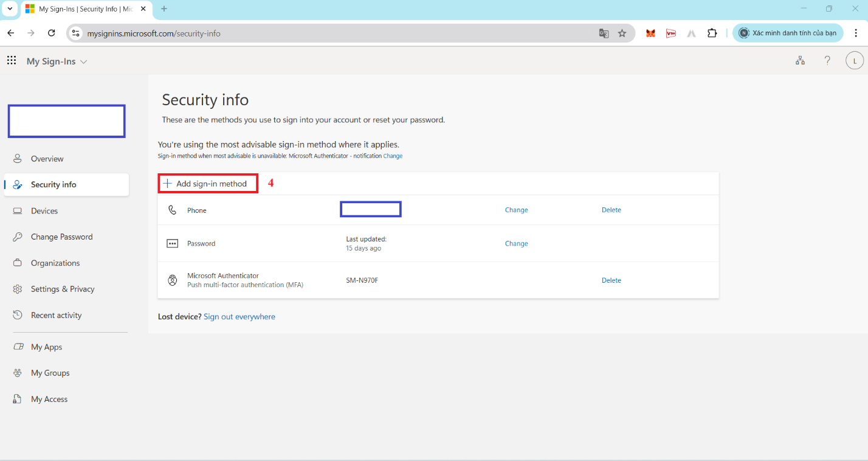Change the Phone sign-in method
868x461 pixels.
click(x=516, y=210)
